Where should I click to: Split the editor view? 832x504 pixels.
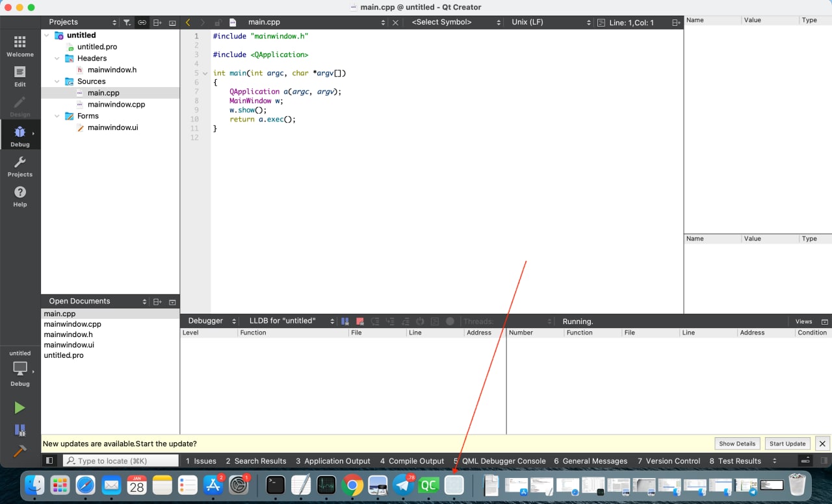tap(676, 22)
